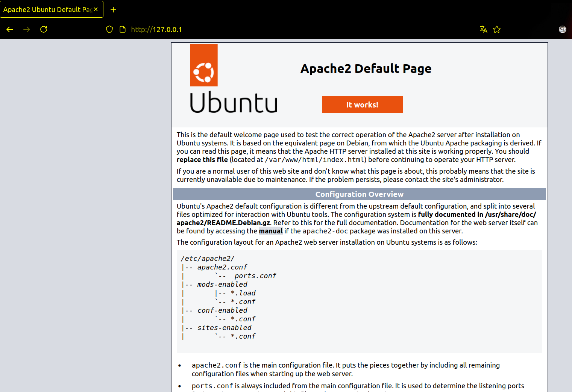Click the bold text replace this file

click(202, 159)
